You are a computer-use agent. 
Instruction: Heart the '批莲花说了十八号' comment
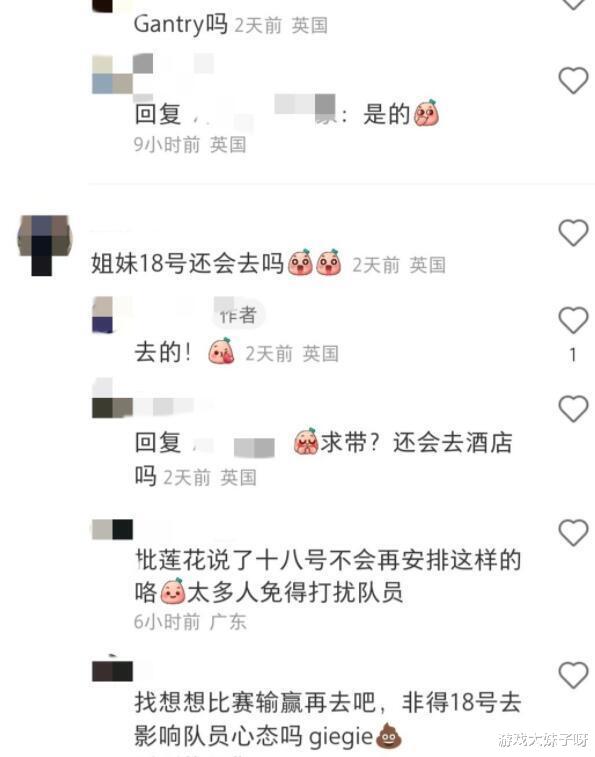tap(573, 533)
